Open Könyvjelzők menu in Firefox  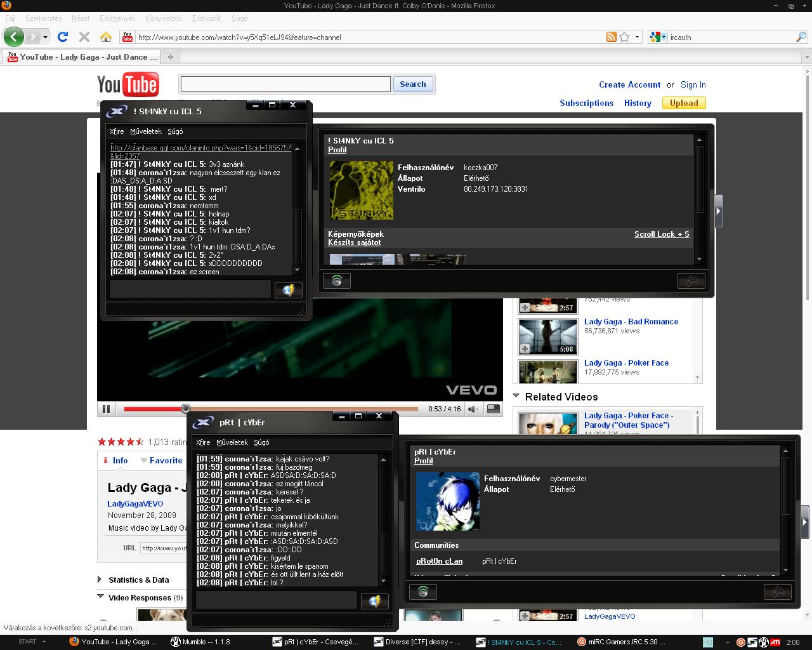(x=163, y=18)
